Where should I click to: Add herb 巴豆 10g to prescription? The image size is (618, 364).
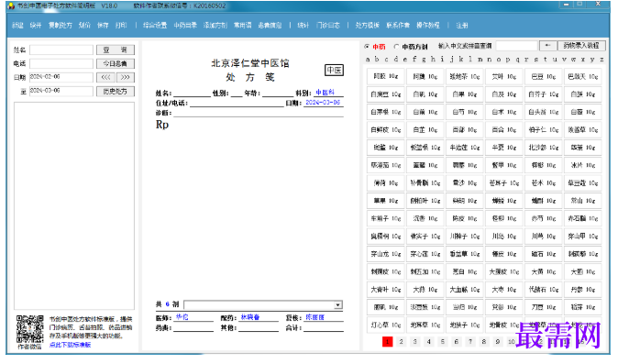[544, 76]
